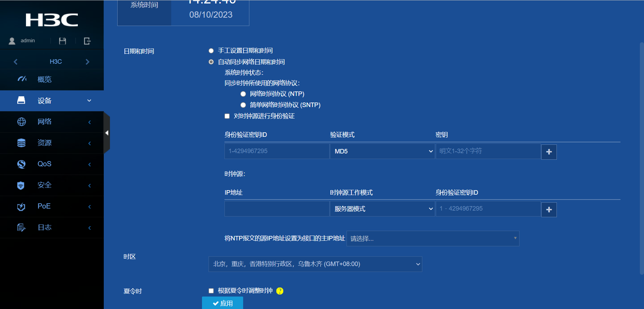Expand the 网络 menu chevron
Screen dimensions: 644x309
[x=90, y=122]
